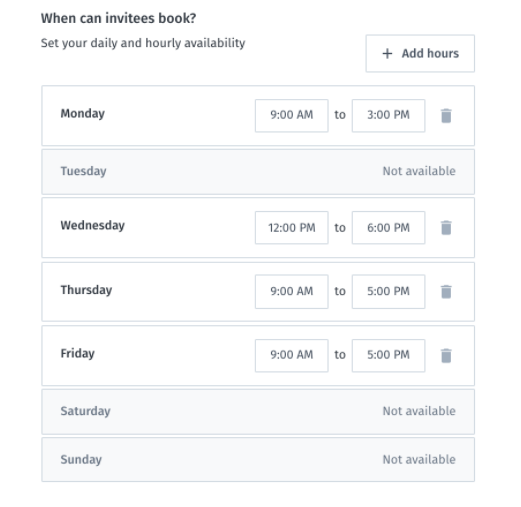The height and width of the screenshot is (507, 521).
Task: Select Friday end time 5:00 PM
Action: click(x=388, y=356)
